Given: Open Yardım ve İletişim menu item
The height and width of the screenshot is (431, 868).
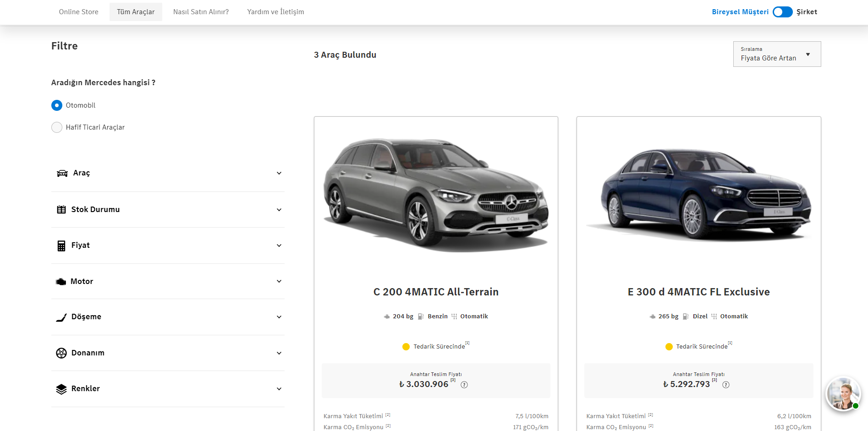Looking at the screenshot, I should 275,12.
